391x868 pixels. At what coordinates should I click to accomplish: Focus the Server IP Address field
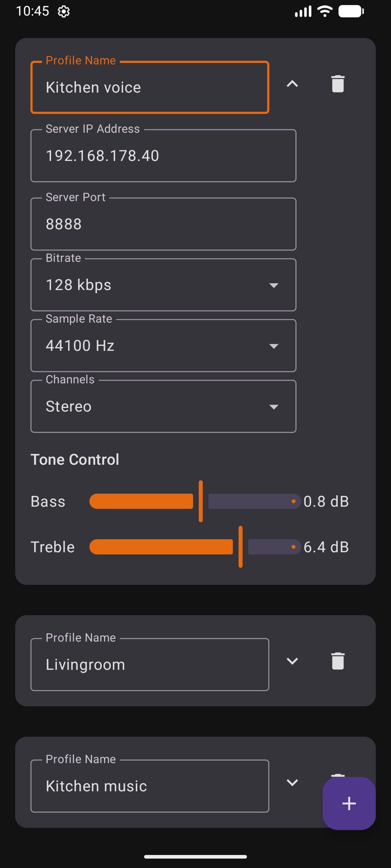coord(163,156)
